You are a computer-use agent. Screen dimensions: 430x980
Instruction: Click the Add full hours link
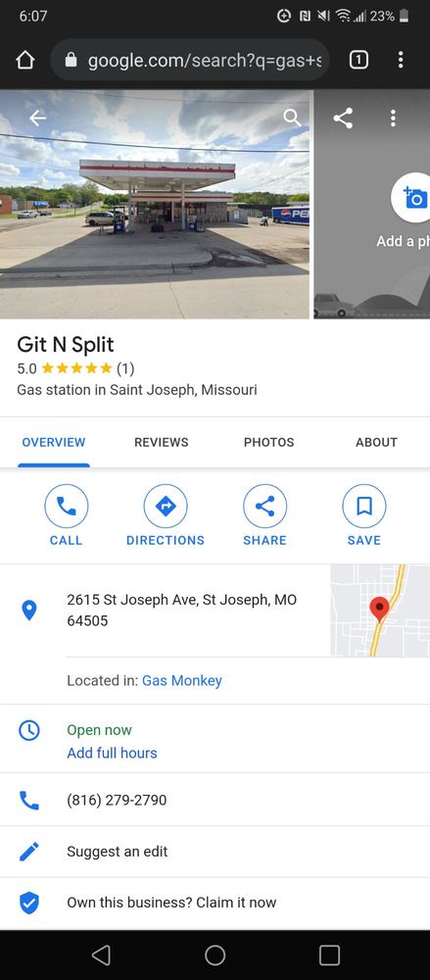point(112,753)
